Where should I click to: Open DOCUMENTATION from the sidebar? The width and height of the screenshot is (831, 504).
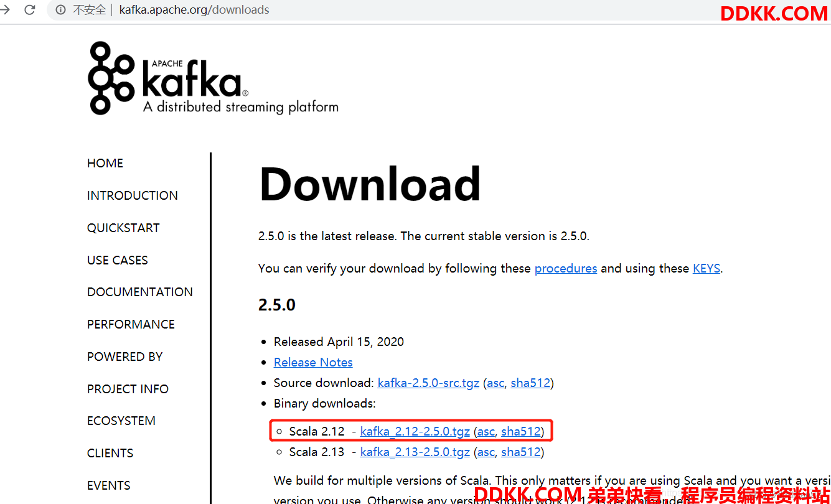[140, 292]
